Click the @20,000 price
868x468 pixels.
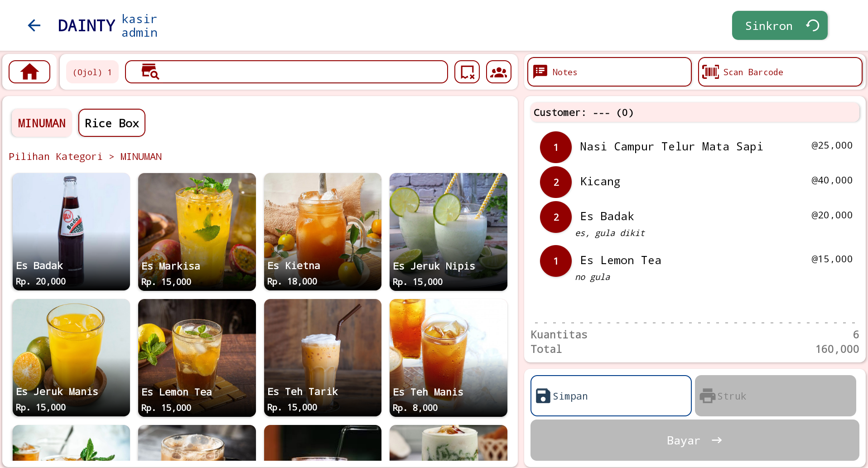832,215
